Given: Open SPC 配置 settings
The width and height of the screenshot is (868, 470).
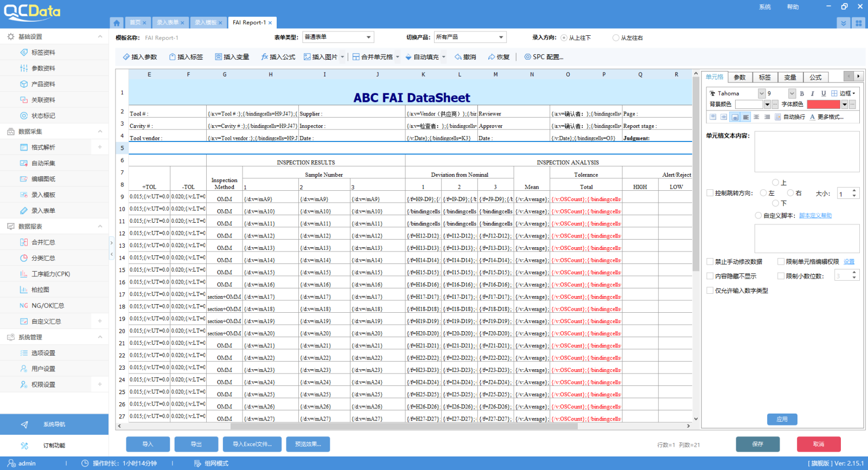Looking at the screenshot, I should coord(544,57).
